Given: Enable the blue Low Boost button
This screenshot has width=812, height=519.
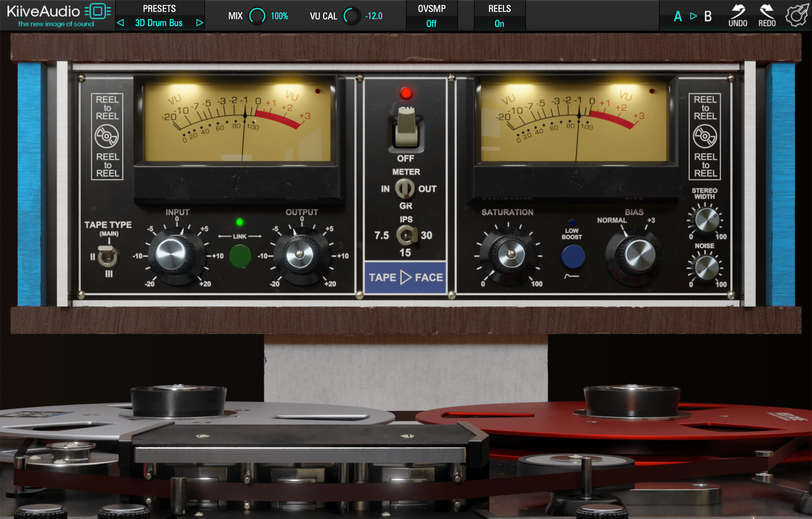Looking at the screenshot, I should click(572, 257).
